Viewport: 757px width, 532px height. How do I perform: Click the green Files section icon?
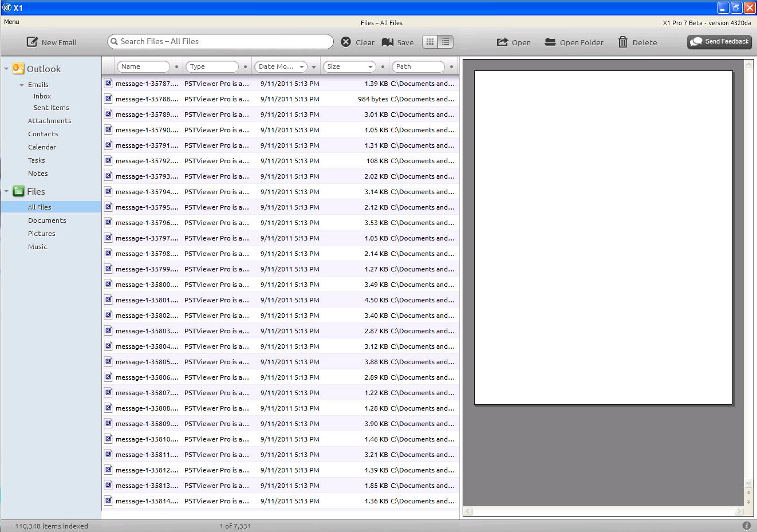pos(18,191)
